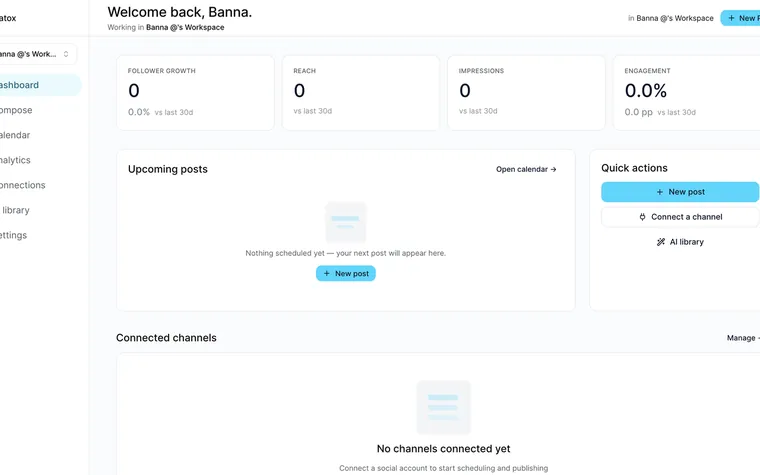This screenshot has height=475, width=760.
Task: Click 'Working in Banna @'s Workspace' subtitle
Action: tap(166, 27)
